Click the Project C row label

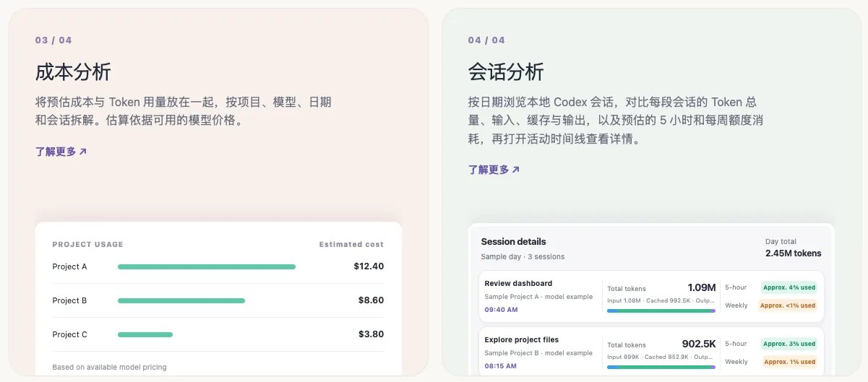pyautogui.click(x=69, y=334)
